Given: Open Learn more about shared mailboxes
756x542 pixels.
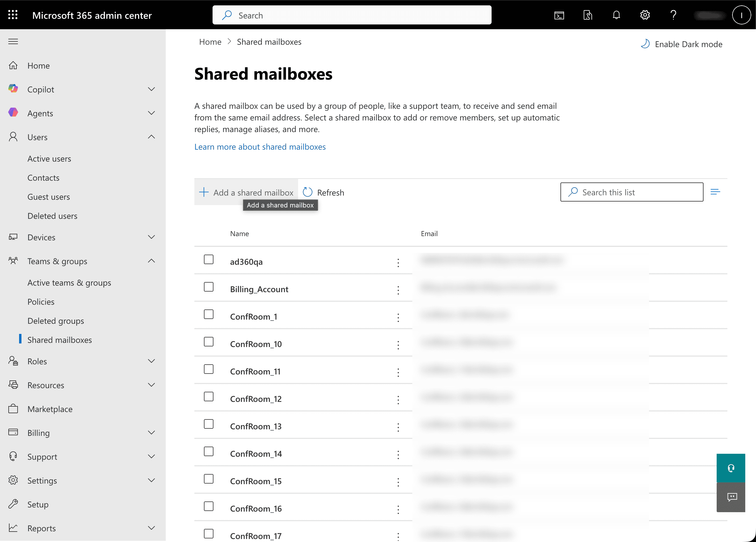Looking at the screenshot, I should tap(260, 147).
